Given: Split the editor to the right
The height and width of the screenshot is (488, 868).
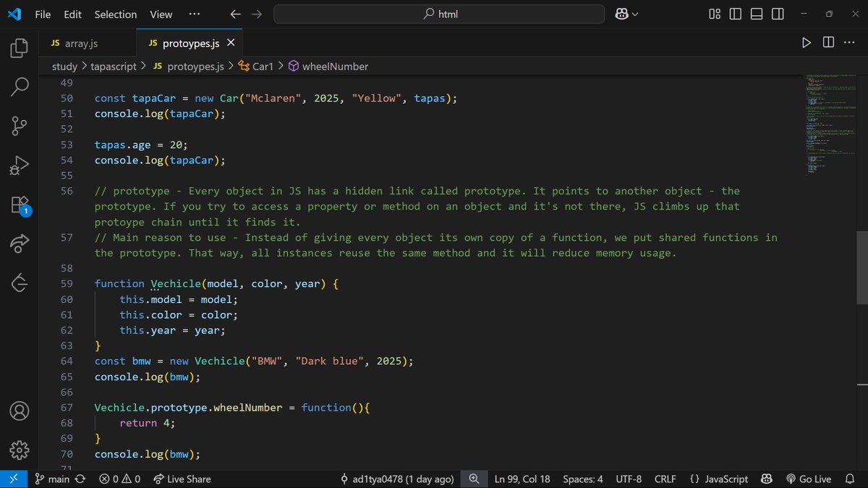Looking at the screenshot, I should (828, 43).
